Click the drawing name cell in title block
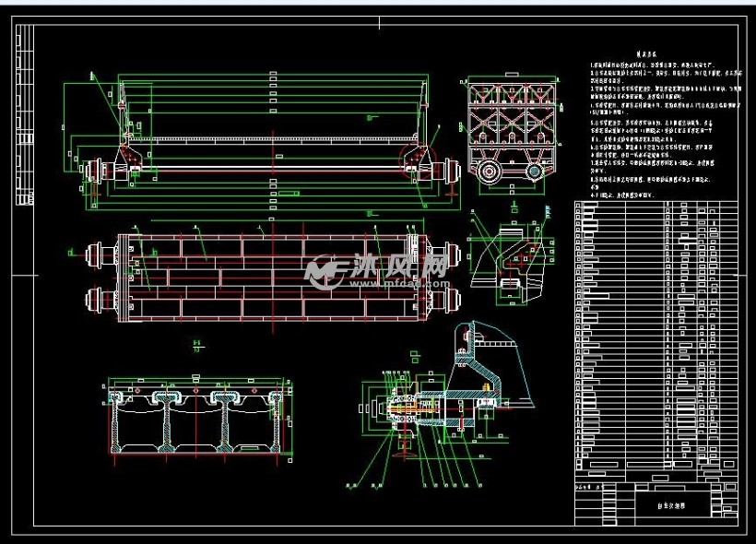This screenshot has width=756, height=544. [x=665, y=506]
